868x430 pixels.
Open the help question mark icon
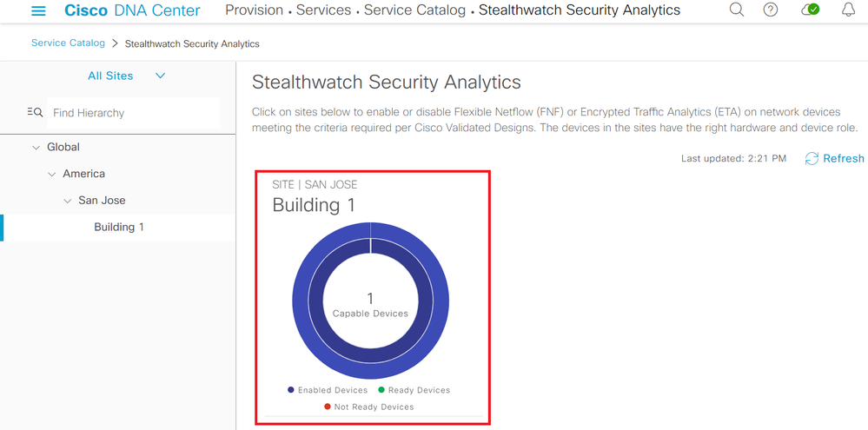click(x=771, y=10)
